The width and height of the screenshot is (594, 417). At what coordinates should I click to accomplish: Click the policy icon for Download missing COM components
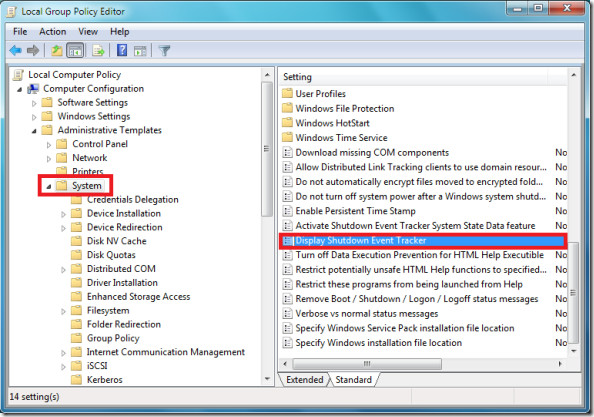[288, 152]
